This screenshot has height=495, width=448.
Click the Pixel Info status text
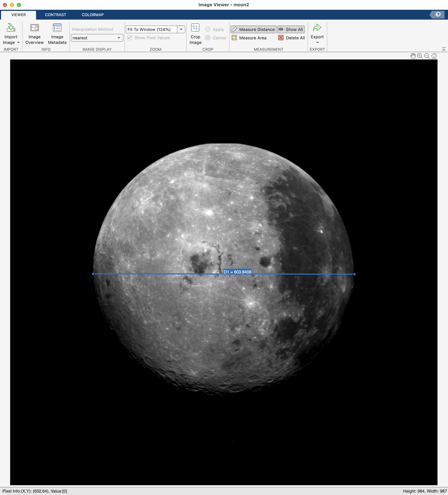(x=35, y=491)
